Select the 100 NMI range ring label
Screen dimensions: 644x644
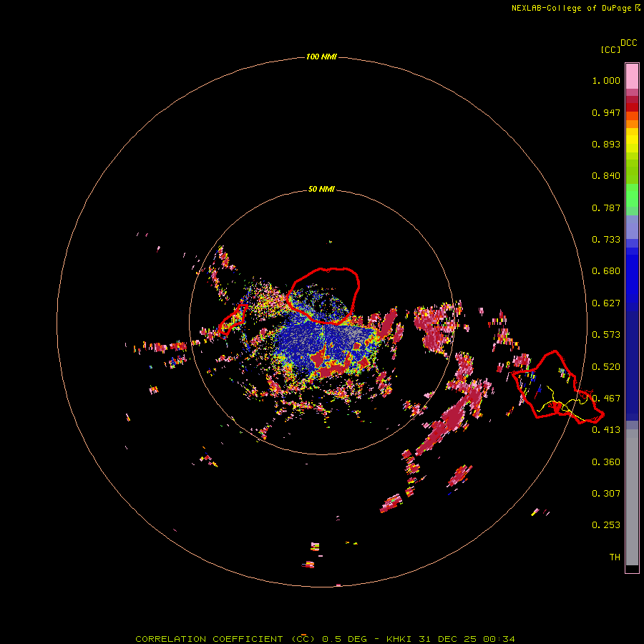pyautogui.click(x=321, y=57)
